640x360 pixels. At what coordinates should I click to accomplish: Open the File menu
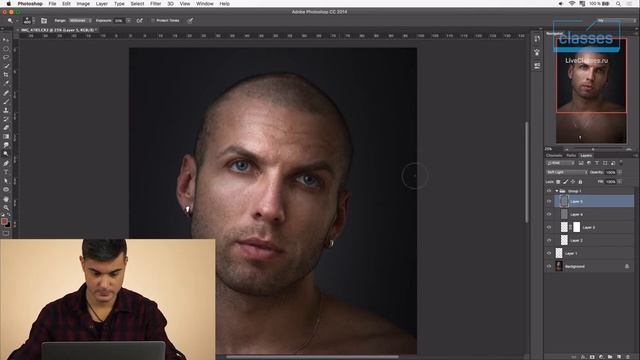pyautogui.click(x=52, y=4)
